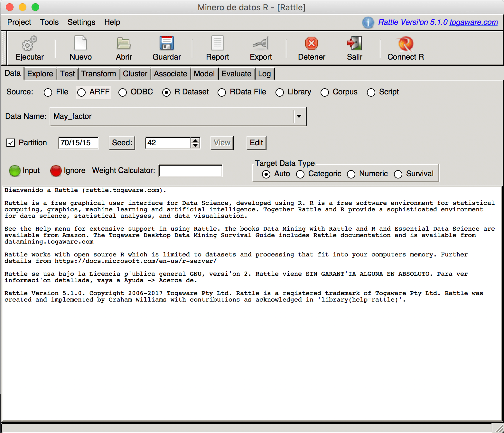The width and height of the screenshot is (504, 433).
Task: Switch to the Log tab
Action: pos(264,73)
